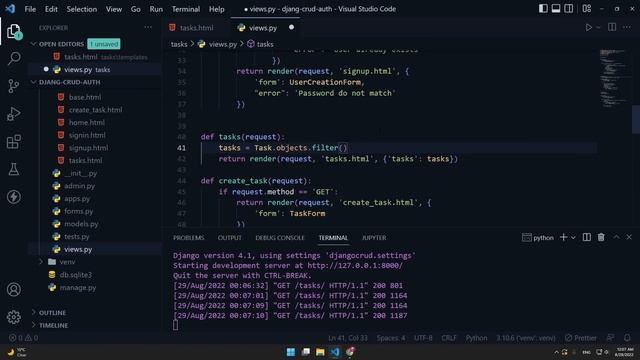Screen dimensions: 640x360
Task: Create a new terminal with plus
Action: pyautogui.click(x=563, y=237)
